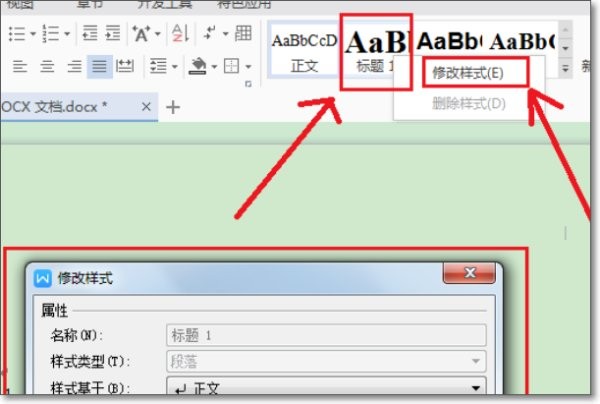Choose 修改样式(E) from the context menu
600x404 pixels.
click(467, 73)
